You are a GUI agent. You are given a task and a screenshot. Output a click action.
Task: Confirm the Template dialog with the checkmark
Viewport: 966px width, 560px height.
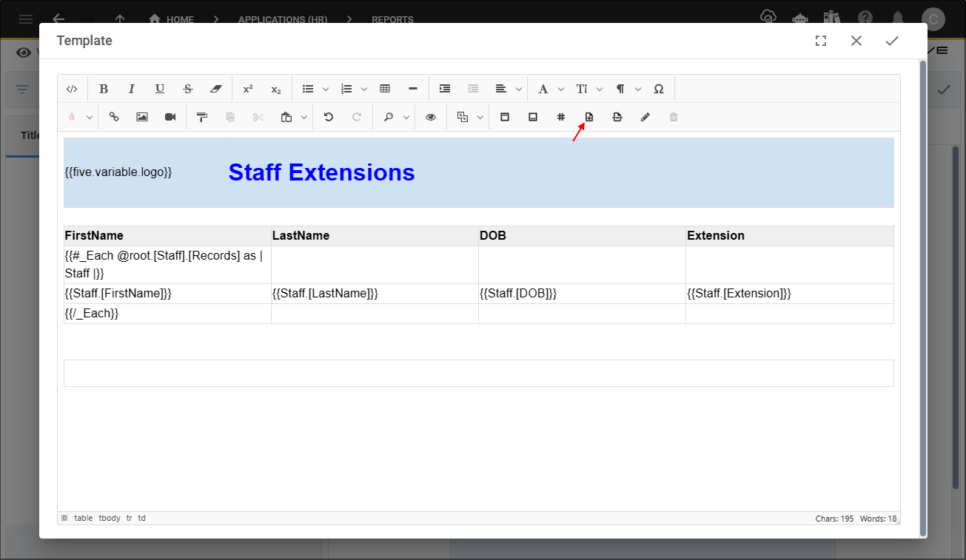892,41
